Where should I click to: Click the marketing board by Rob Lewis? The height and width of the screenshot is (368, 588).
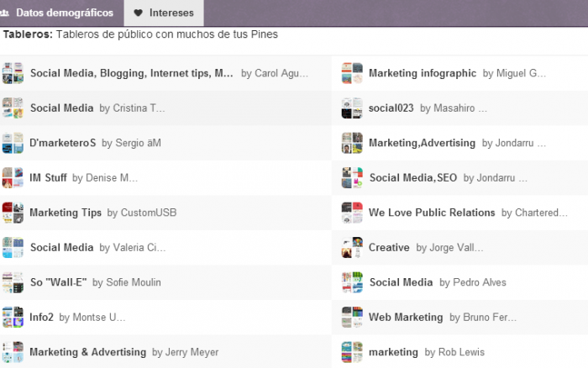393,352
